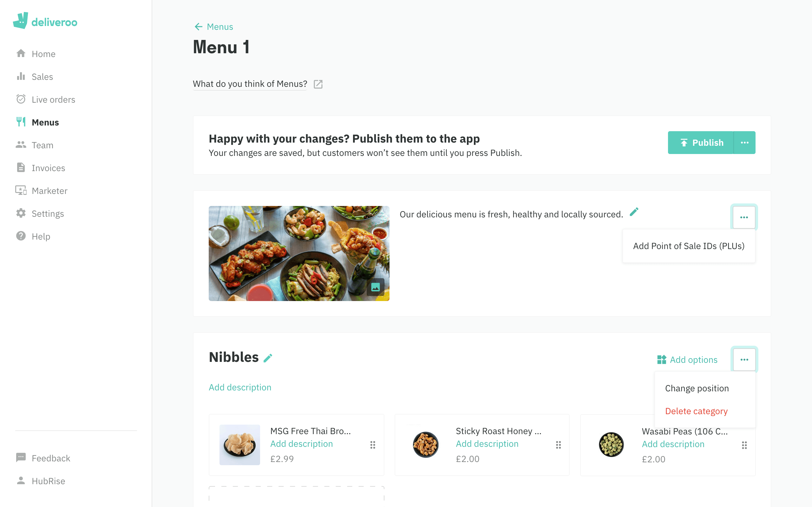Open the three-dot menu on the menu header section
This screenshot has height=507, width=812.
pos(743,217)
